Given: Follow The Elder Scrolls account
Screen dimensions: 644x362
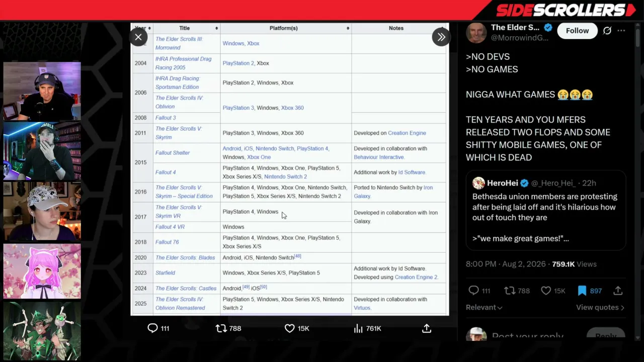Looking at the screenshot, I should click(577, 31).
